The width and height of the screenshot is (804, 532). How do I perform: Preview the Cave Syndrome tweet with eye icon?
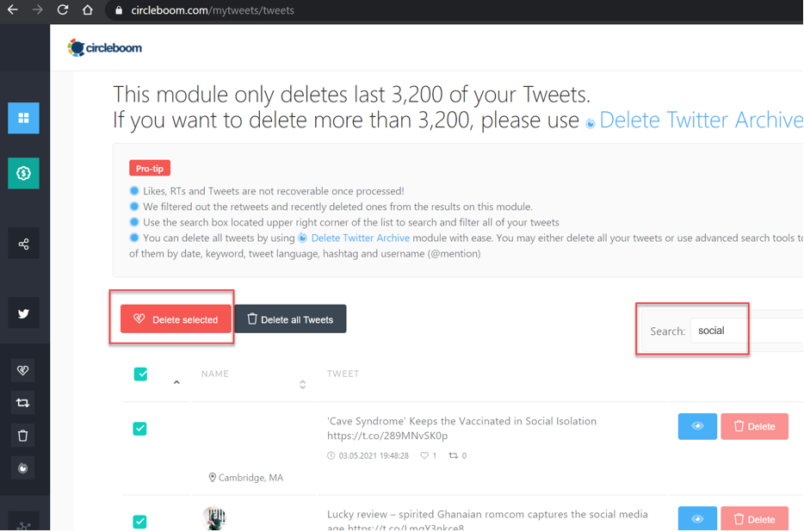click(x=696, y=426)
